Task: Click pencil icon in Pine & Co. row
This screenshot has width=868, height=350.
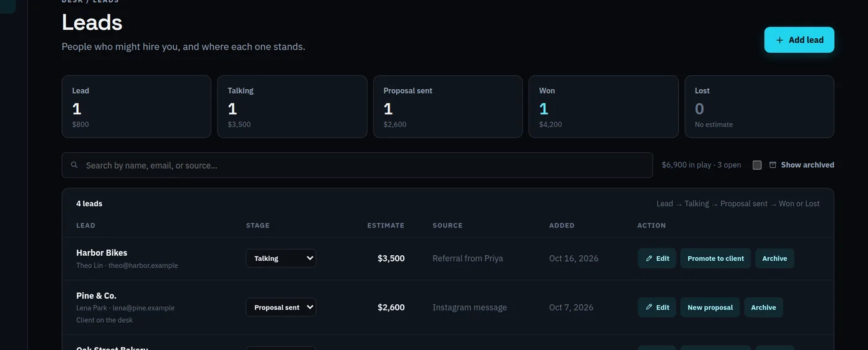Action: 649,307
